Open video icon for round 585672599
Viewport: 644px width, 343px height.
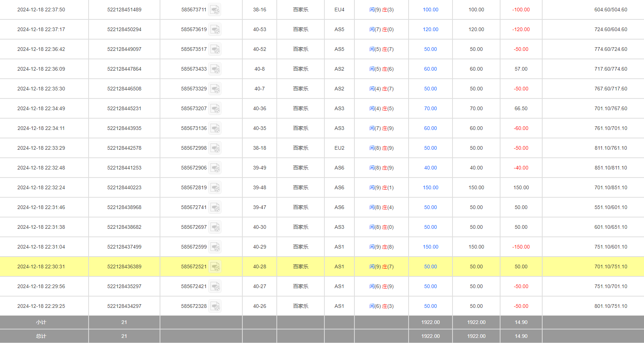coord(215,247)
